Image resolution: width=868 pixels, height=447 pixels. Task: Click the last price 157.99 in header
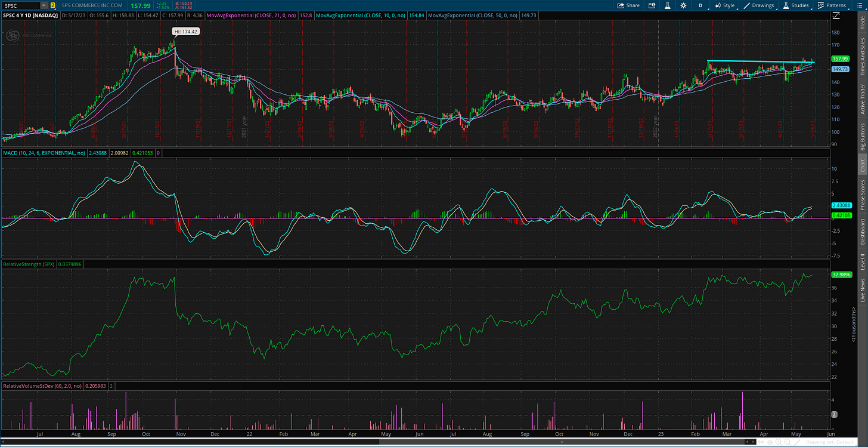142,5
